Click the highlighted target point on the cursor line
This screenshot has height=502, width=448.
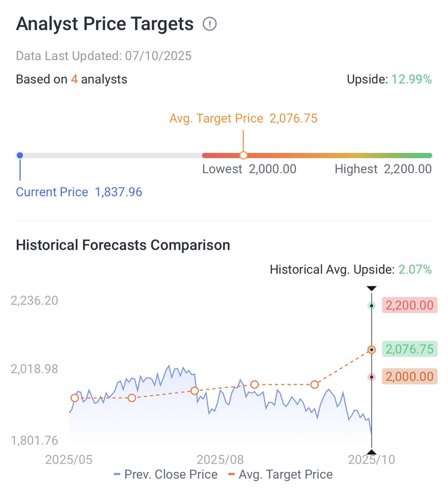[372, 350]
